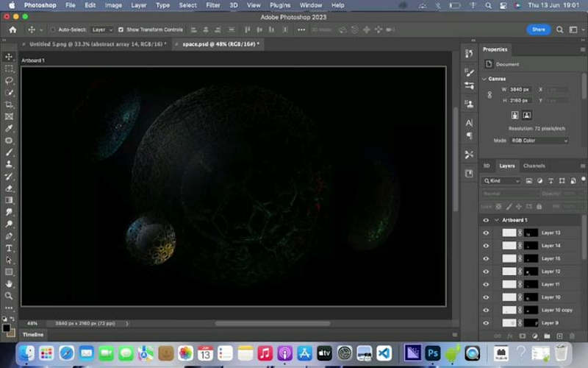The width and height of the screenshot is (588, 368).
Task: Open the Filter menu
Action: [x=212, y=5]
